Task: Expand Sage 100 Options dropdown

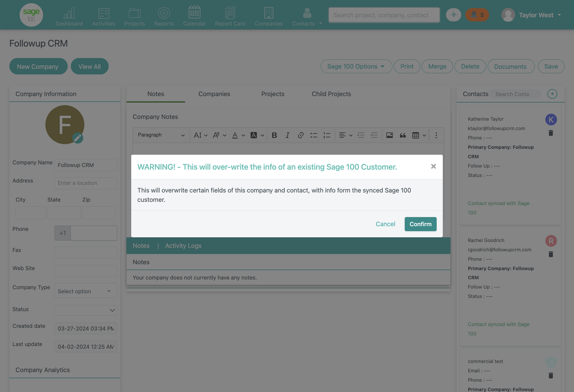Action: 356,67
